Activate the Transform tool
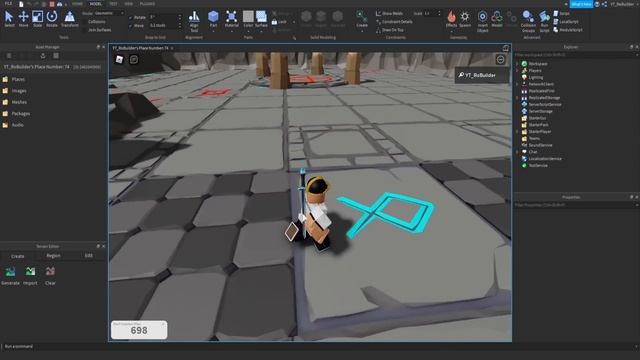Screen dimensions: 640x360 click(69, 19)
